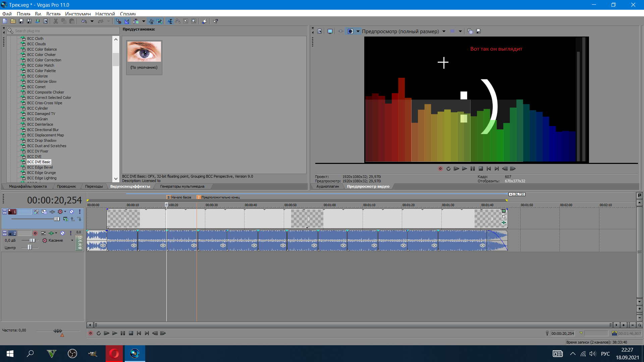Image resolution: width=644 pixels, height=362 pixels.
Task: Click the Save As toolbar icon
Action: pyautogui.click(x=29, y=21)
